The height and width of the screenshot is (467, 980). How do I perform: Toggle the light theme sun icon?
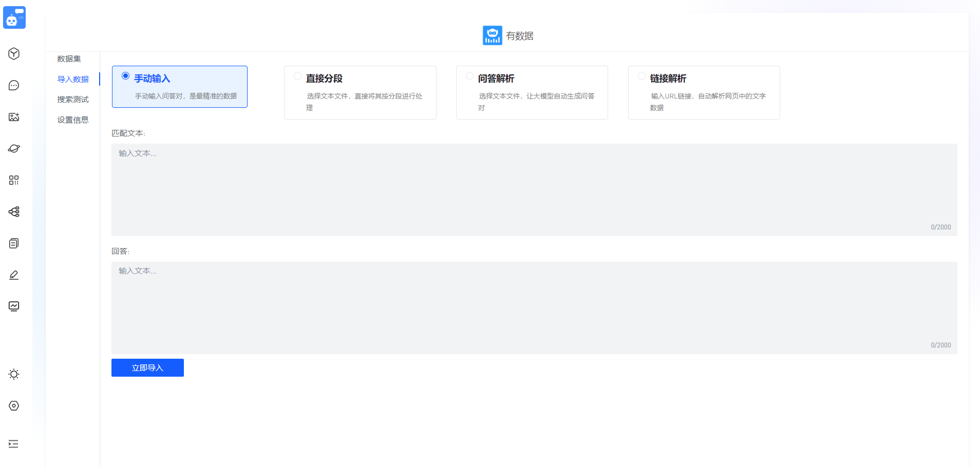pos(14,374)
